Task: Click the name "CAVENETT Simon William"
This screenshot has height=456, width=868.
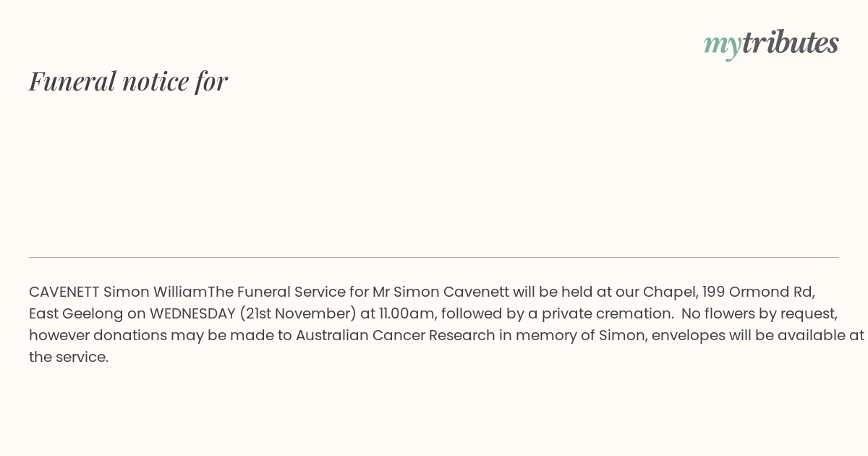Action: coord(118,292)
